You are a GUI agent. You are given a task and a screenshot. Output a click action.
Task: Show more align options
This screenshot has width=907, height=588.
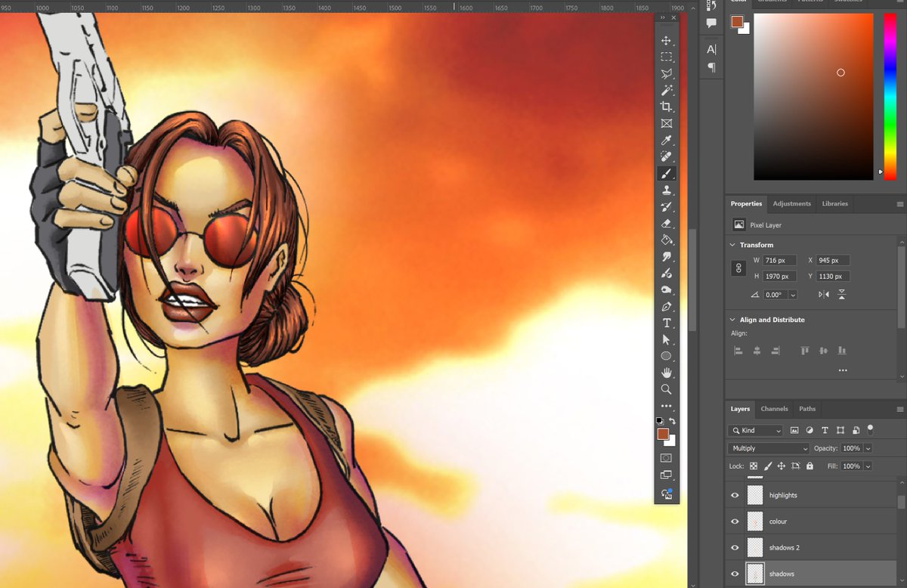(842, 370)
